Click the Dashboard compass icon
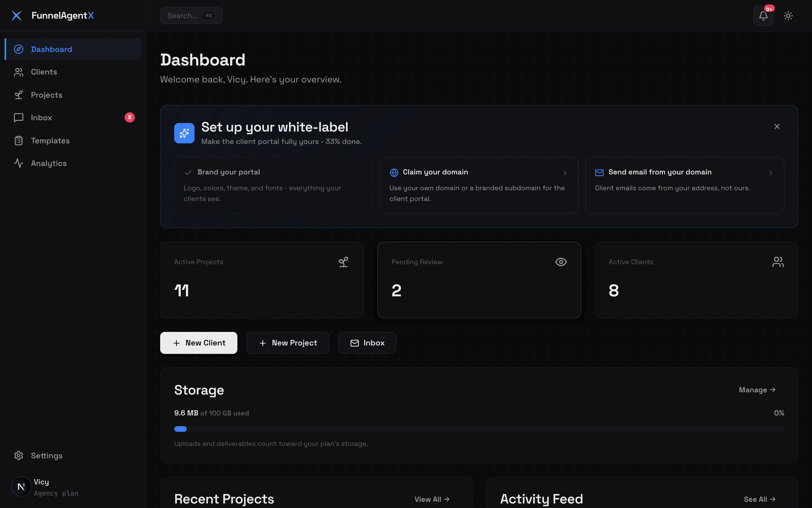 click(18, 49)
